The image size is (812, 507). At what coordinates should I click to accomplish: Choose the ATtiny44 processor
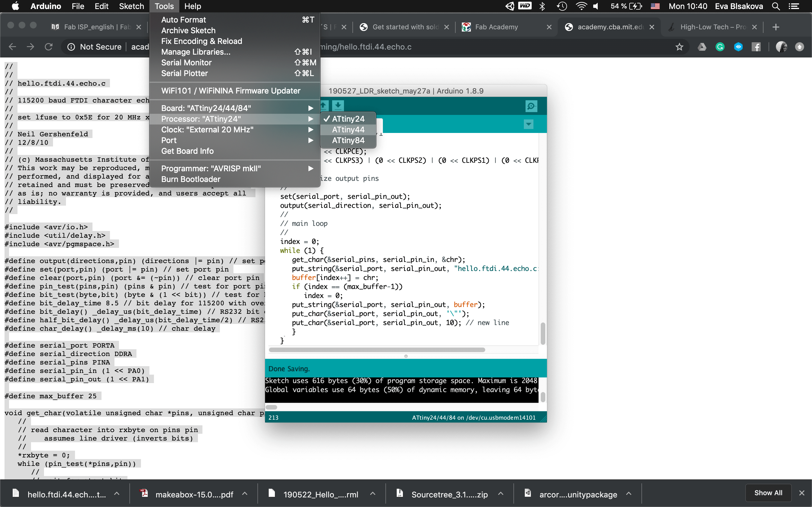pos(348,130)
